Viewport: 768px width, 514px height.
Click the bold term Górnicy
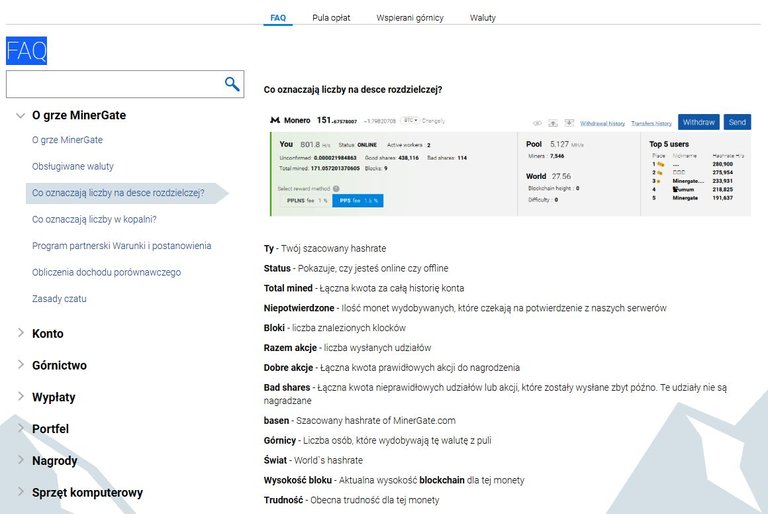click(x=280, y=441)
